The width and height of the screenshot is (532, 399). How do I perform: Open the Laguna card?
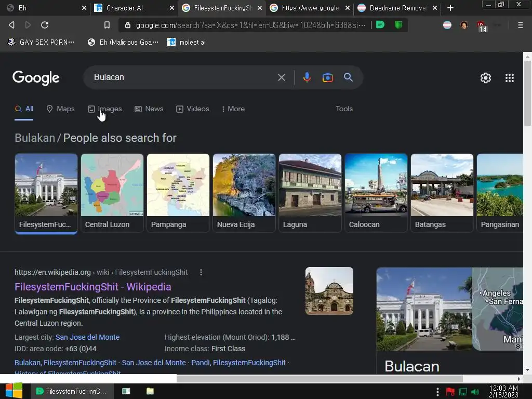tap(310, 193)
